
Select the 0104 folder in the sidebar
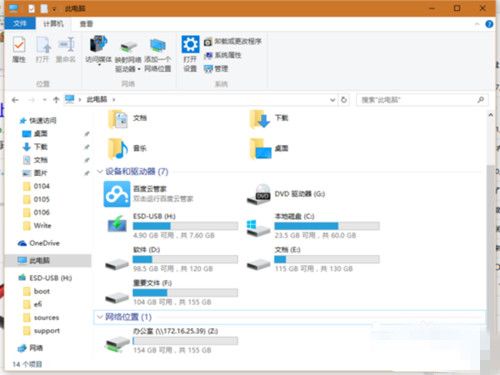(x=36, y=186)
